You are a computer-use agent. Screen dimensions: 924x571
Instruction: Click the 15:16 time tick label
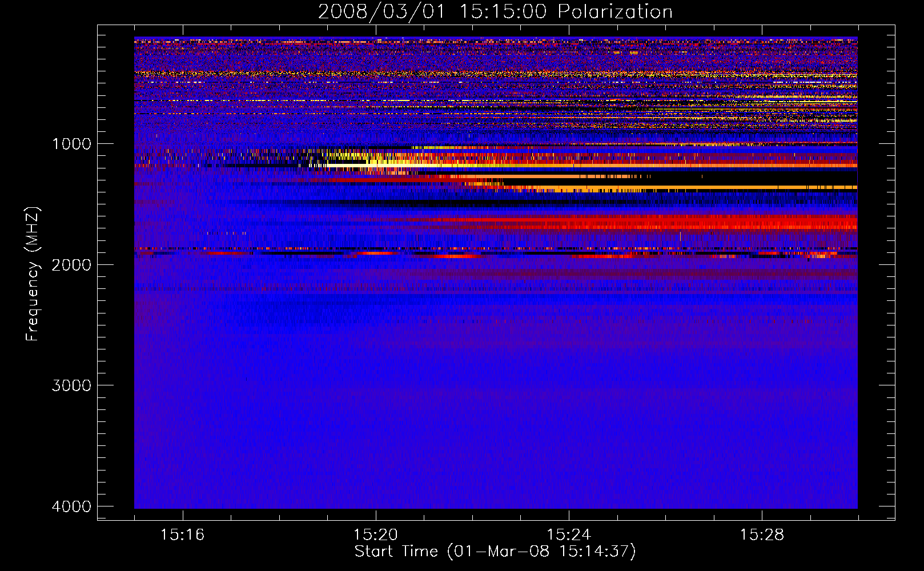tap(182, 535)
